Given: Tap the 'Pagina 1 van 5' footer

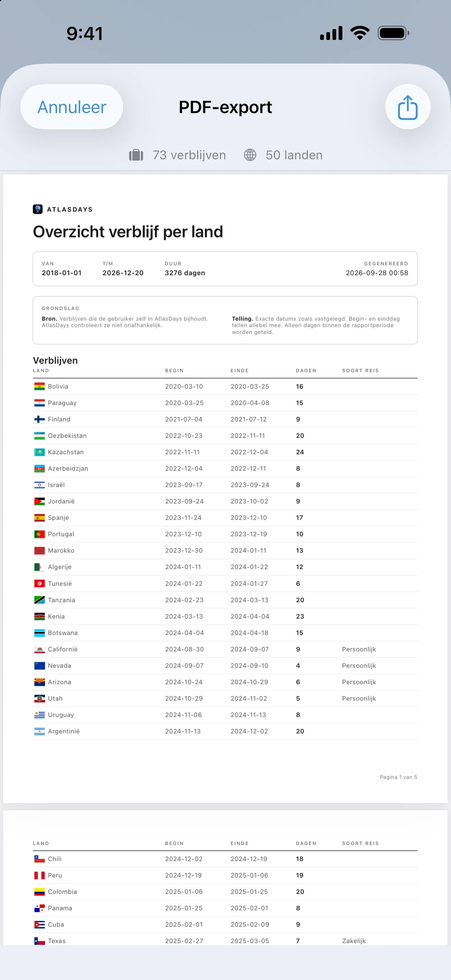Looking at the screenshot, I should (398, 777).
